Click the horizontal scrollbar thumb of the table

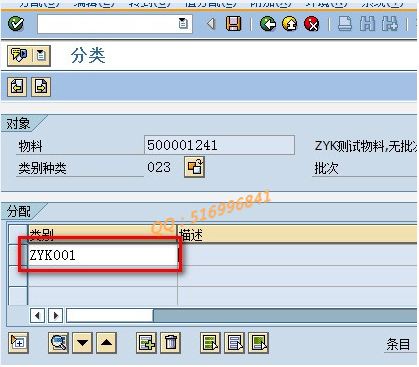pos(110,315)
